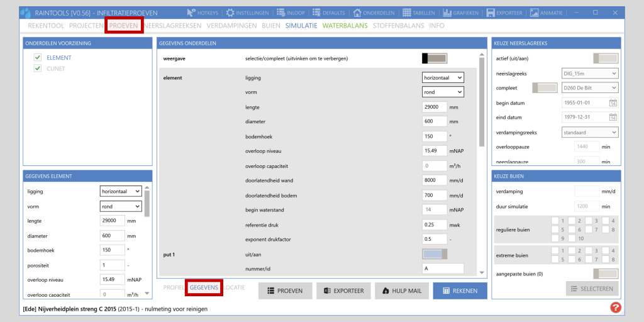This screenshot has width=644, height=322.
Task: Open the red help question mark
Action: (616, 308)
